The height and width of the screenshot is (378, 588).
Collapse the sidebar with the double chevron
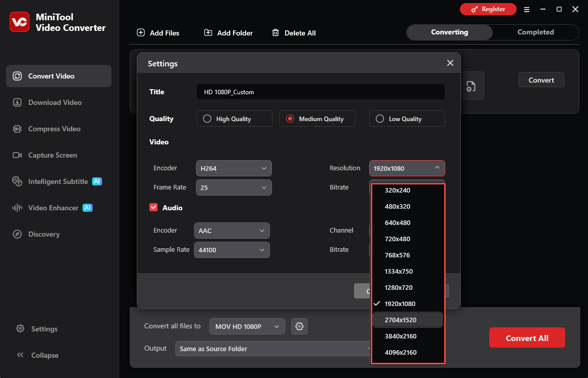tap(20, 355)
